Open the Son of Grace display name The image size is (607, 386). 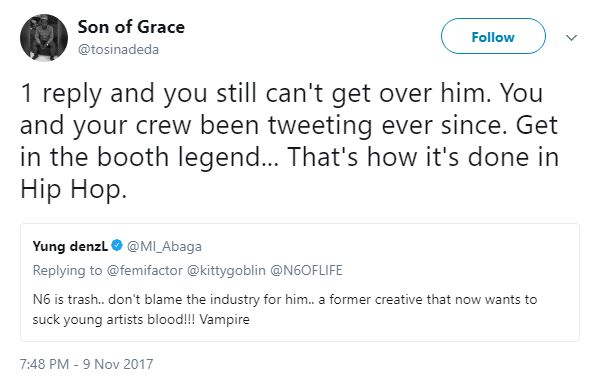click(131, 27)
